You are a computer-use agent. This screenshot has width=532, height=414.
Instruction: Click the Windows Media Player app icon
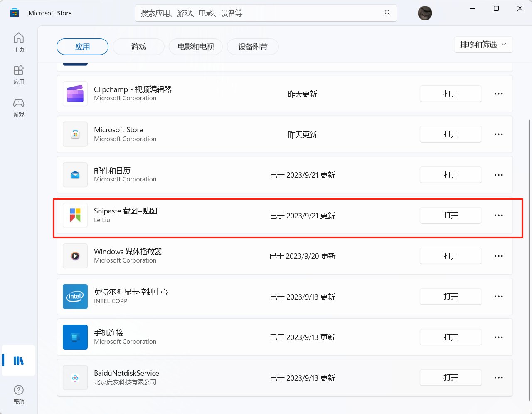pyautogui.click(x=75, y=256)
